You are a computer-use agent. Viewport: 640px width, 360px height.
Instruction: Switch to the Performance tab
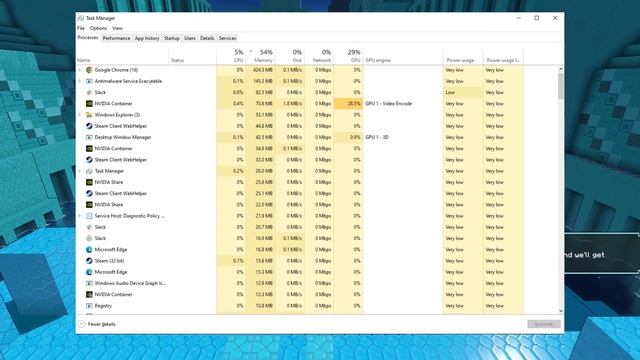click(x=116, y=38)
